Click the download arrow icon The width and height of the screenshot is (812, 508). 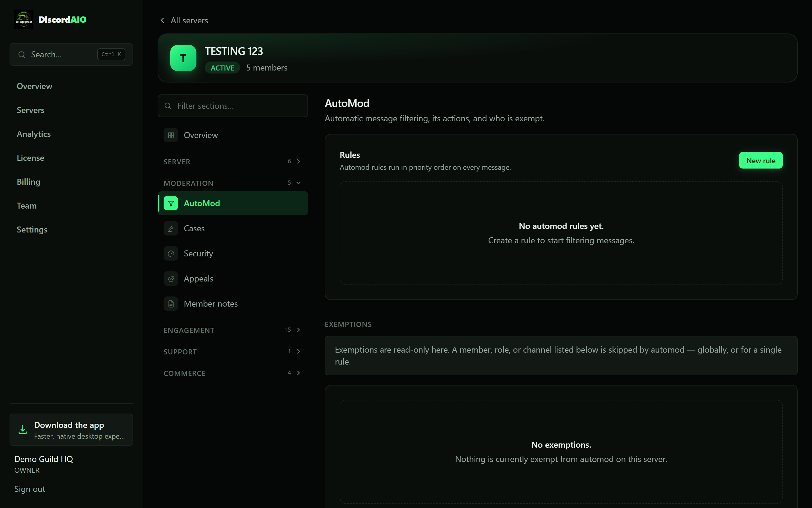[22, 430]
